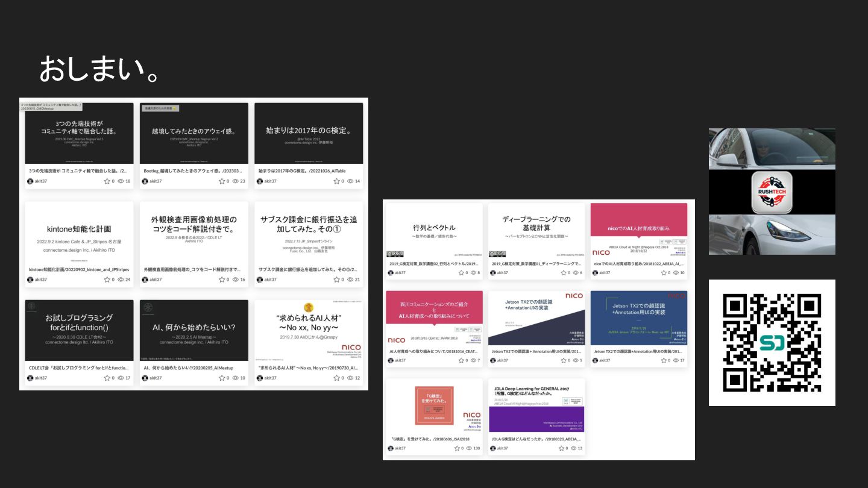Image resolution: width=868 pixels, height=488 pixels.
Task: Click star icon on '3つの先端技術が' card
Action: (107, 181)
